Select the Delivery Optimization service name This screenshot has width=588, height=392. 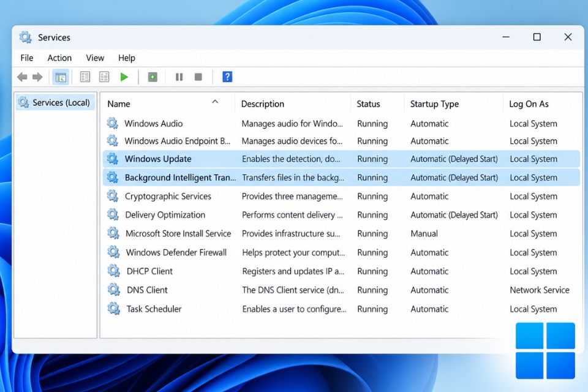pyautogui.click(x=165, y=215)
